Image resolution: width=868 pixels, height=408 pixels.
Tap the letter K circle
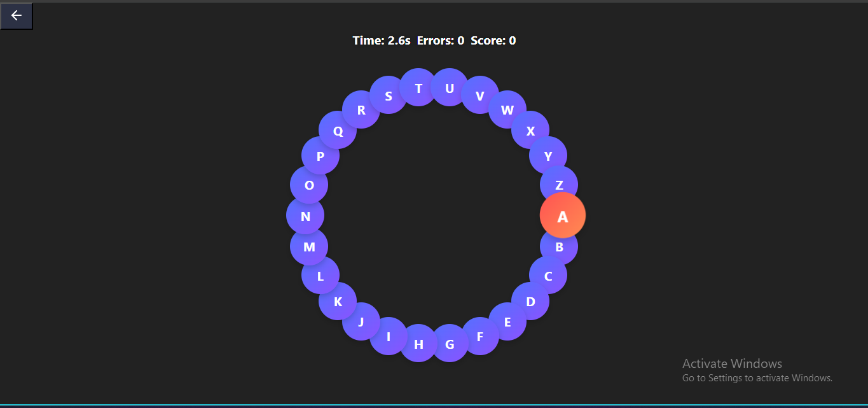[338, 301]
